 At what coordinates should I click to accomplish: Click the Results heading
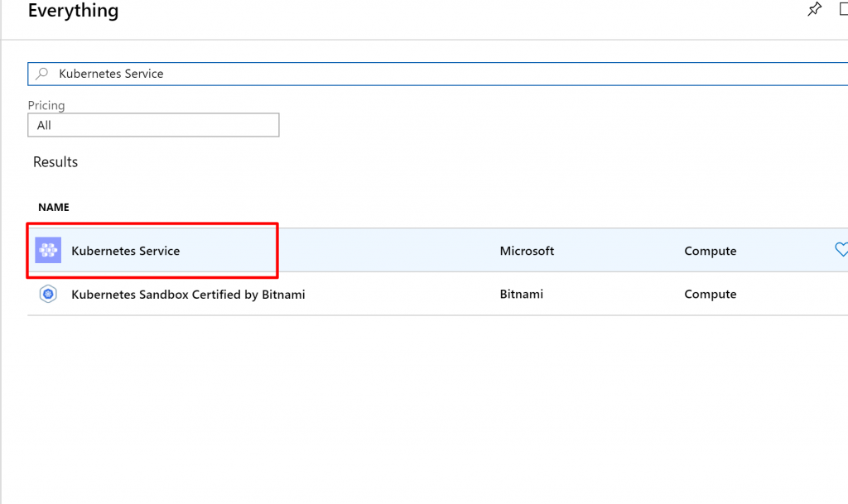coord(55,162)
